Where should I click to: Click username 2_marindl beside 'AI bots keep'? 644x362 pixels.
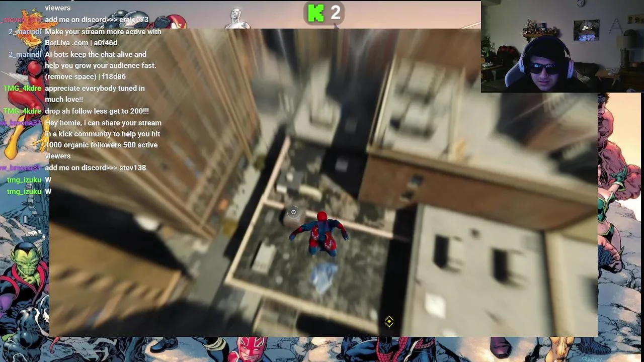tap(25, 54)
